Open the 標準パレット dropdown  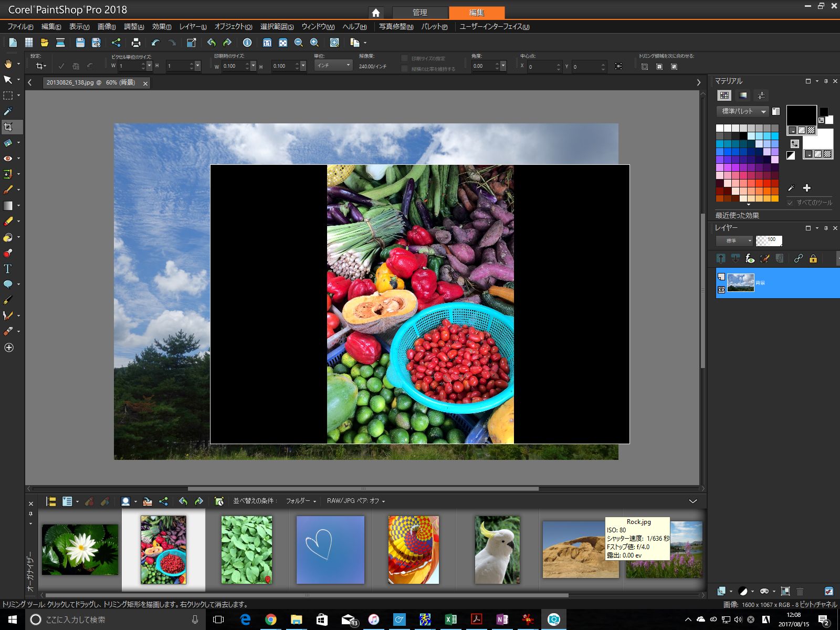(x=742, y=111)
